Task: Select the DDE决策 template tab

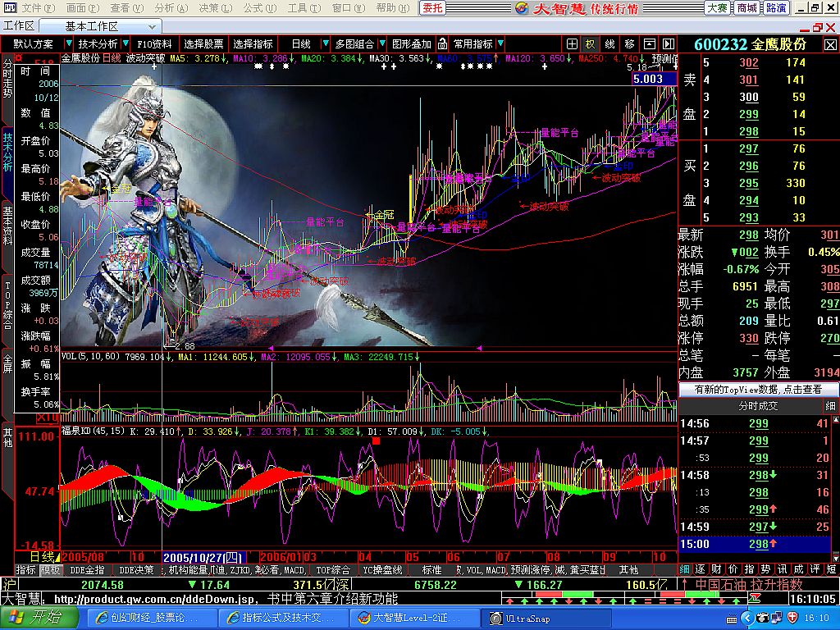Action: tap(136, 570)
